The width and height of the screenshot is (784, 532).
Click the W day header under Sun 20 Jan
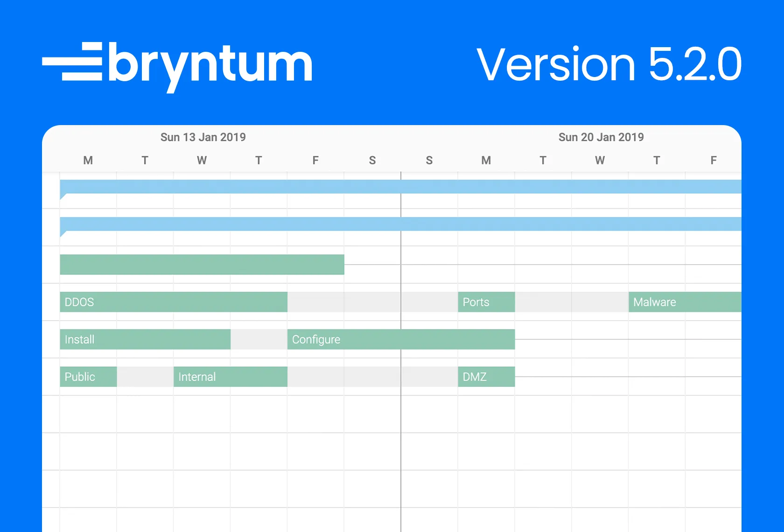(x=600, y=161)
